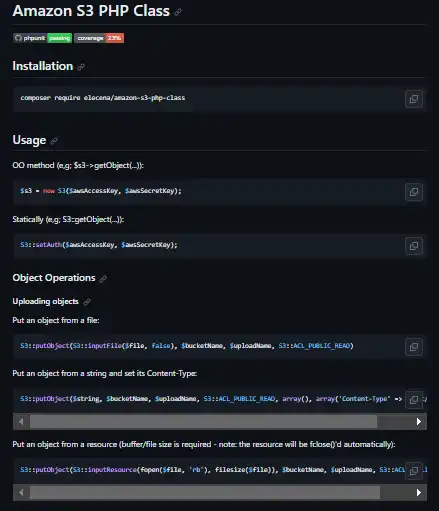Click the 'Statically (e.g; S3::getObject(...)):' text
Screen dimensions: 439x511
coord(68,219)
